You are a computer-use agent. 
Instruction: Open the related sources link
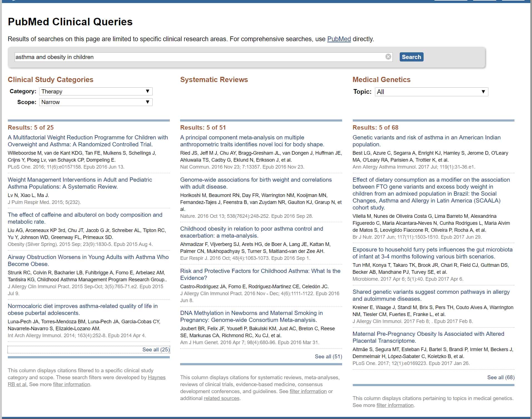click(x=222, y=398)
